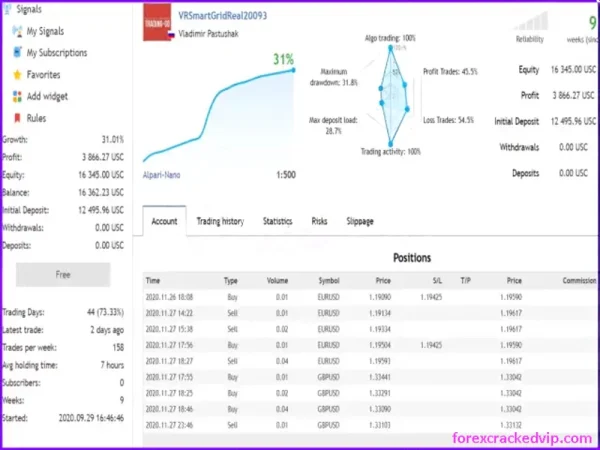Click the growth chart endpoint at 31%
Screen dimensions: 600x450
coord(293,70)
